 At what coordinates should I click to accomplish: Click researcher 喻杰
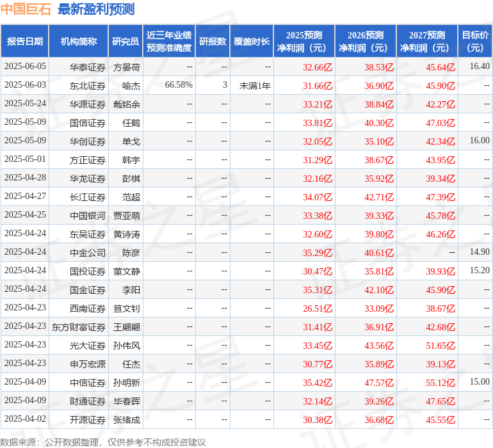pyautogui.click(x=131, y=86)
